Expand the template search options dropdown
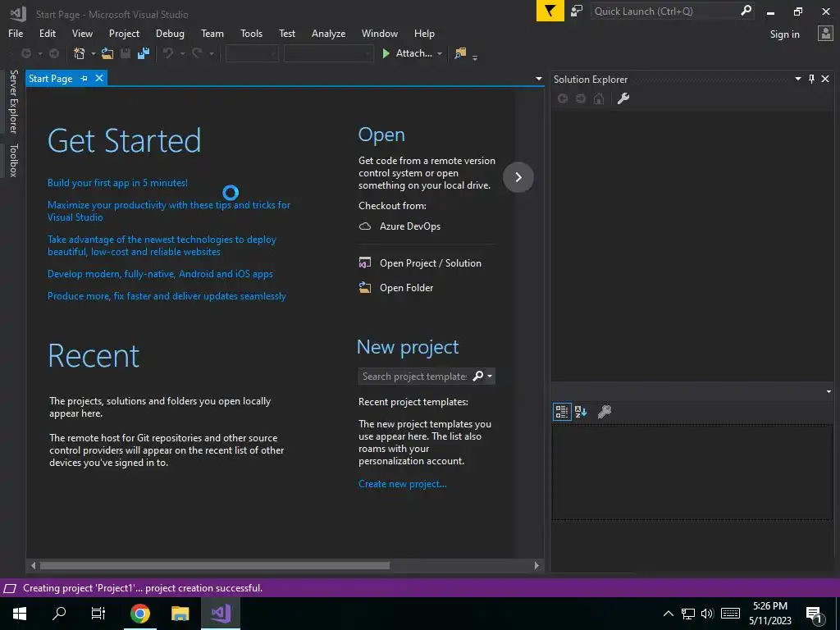The height and width of the screenshot is (630, 840). [490, 376]
